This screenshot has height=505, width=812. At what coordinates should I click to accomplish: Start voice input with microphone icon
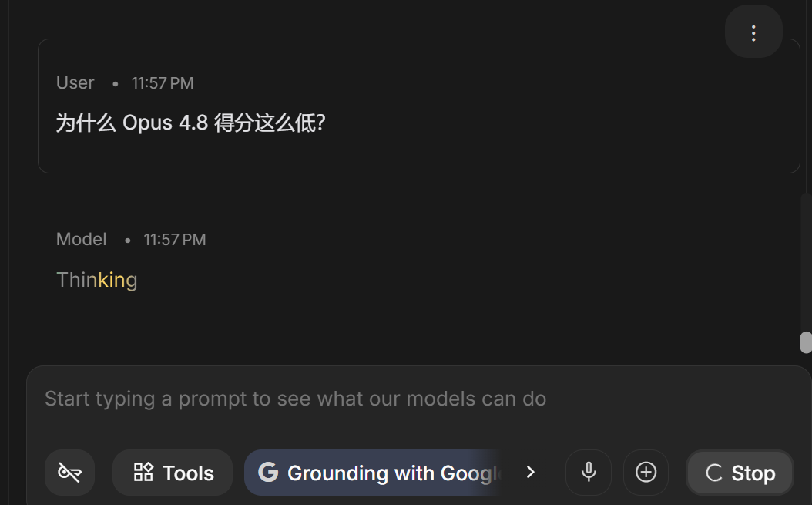point(589,473)
